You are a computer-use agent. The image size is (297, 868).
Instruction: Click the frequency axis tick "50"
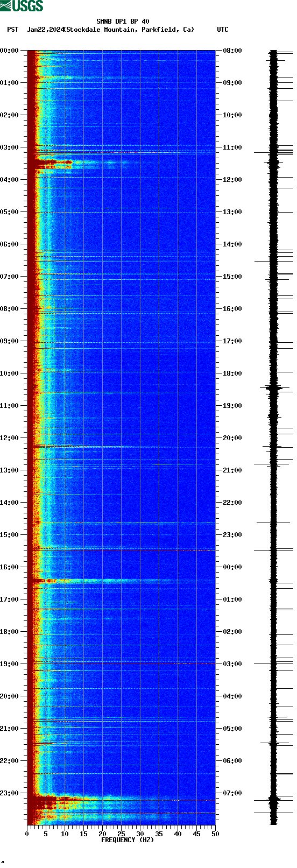215,834
